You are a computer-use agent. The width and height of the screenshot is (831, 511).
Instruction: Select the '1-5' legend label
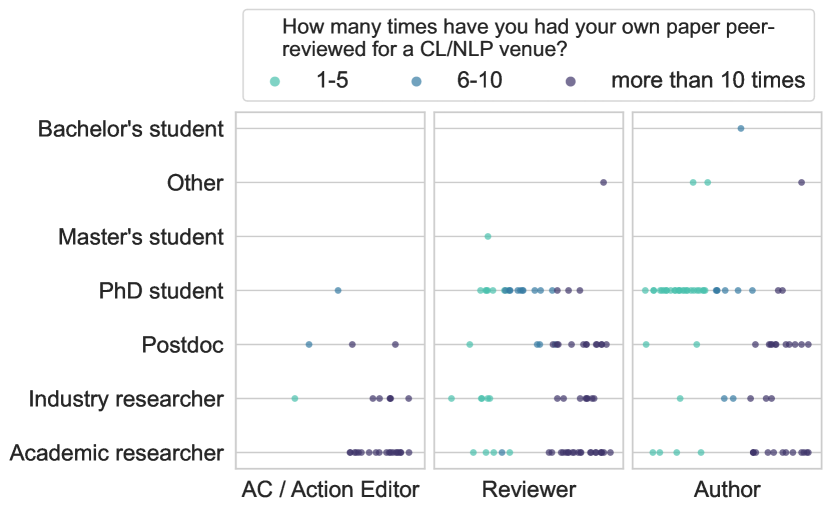(332, 81)
